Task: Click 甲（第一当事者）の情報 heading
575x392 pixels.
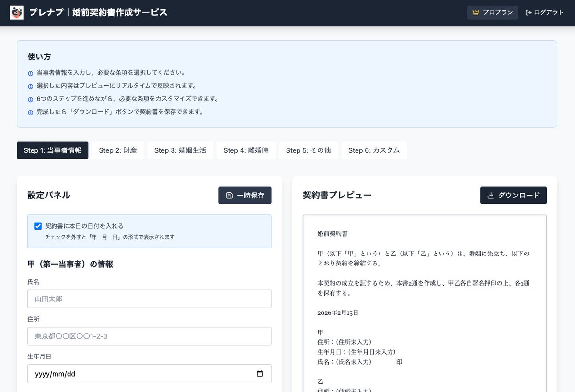Action: tap(70, 264)
